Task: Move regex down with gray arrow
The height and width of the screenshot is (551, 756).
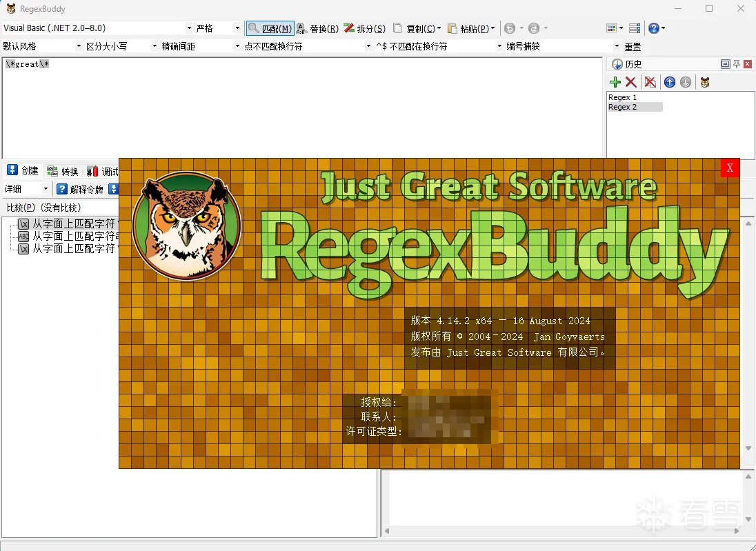Action: coord(686,82)
